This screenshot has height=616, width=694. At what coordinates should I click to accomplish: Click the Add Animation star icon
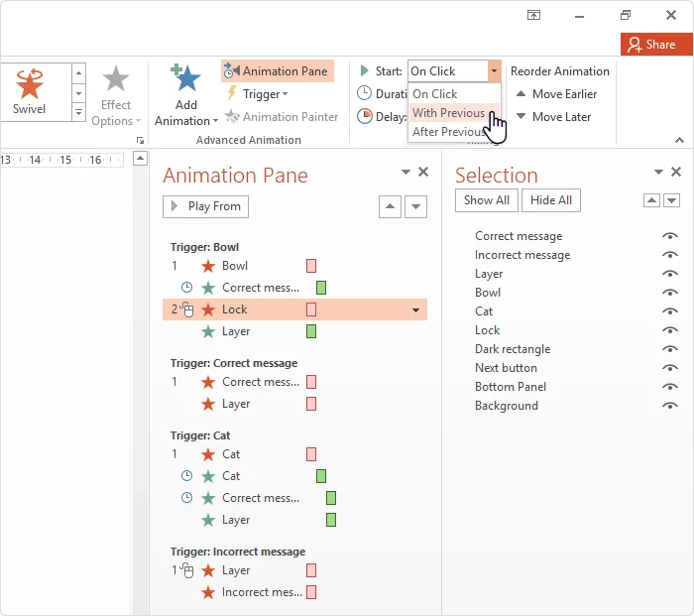coord(186,78)
